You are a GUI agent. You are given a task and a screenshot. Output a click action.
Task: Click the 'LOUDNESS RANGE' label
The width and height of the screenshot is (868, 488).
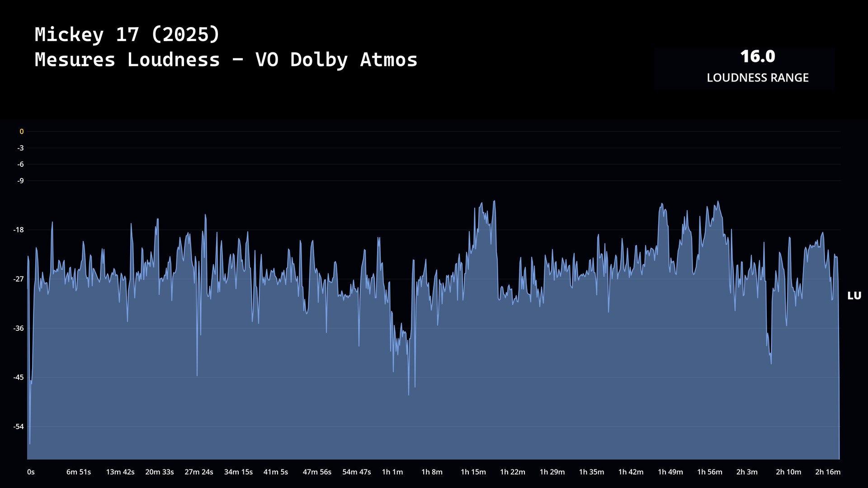click(x=758, y=78)
